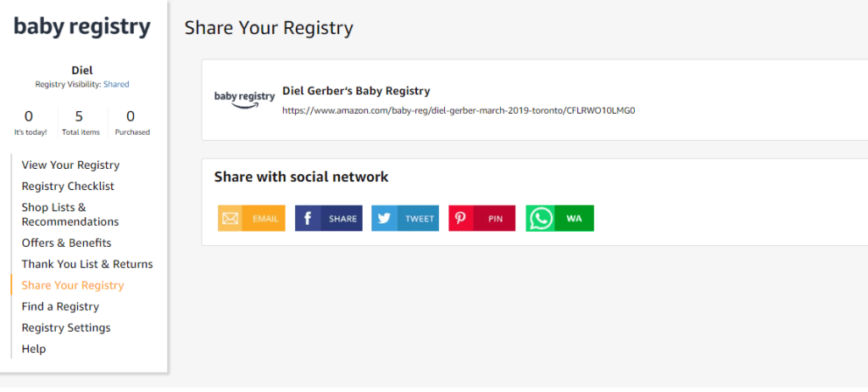This screenshot has width=868, height=392.
Task: Select Offers & Benefits menu item
Action: pyautogui.click(x=66, y=244)
